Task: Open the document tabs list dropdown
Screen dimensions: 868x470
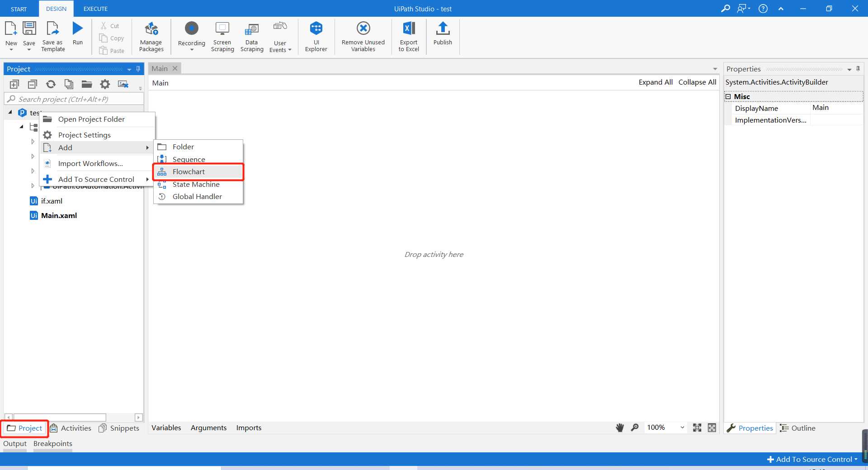Action: click(715, 69)
